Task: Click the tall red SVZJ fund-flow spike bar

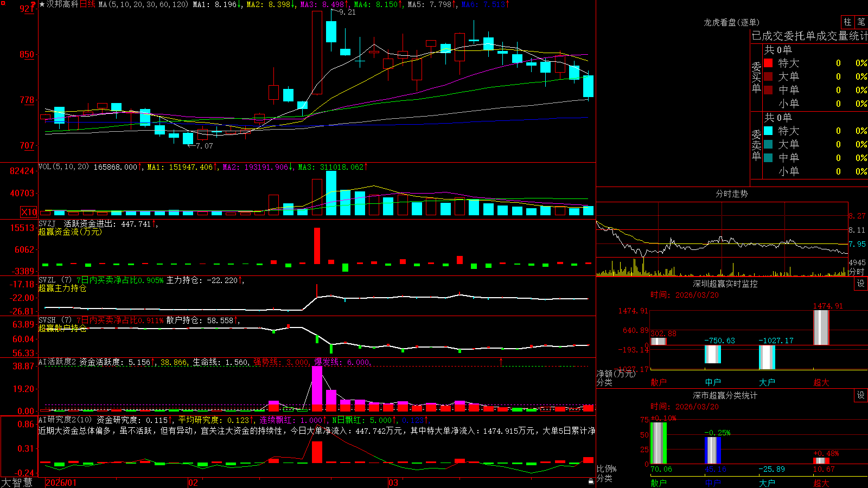Action: [317, 246]
